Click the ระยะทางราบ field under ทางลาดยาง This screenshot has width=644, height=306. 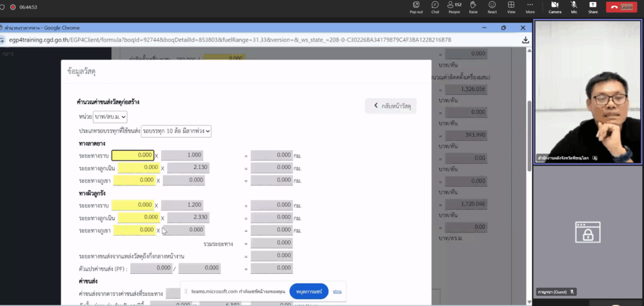point(133,155)
